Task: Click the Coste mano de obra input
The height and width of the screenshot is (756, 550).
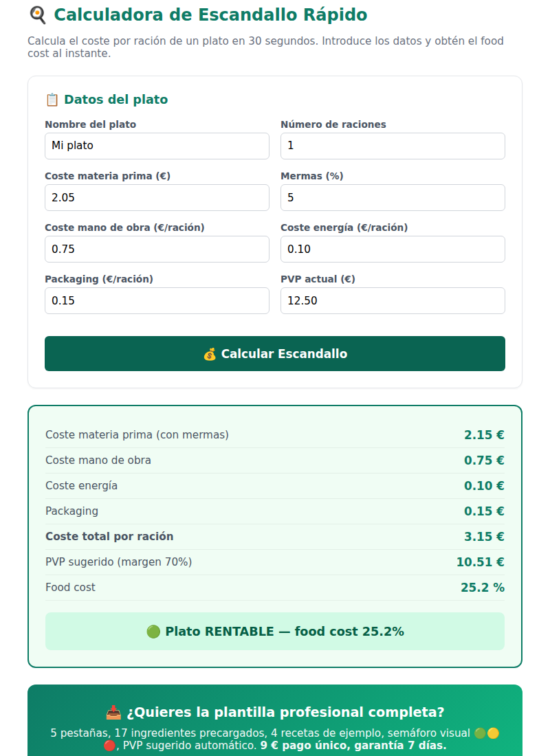Action: 157,249
